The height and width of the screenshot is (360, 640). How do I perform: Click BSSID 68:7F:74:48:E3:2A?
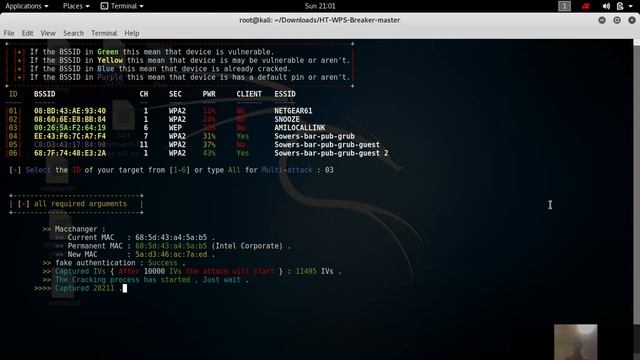click(x=70, y=153)
